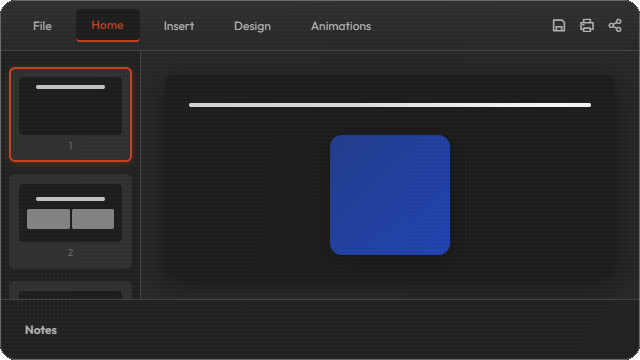Click the Print icon

[x=587, y=25]
